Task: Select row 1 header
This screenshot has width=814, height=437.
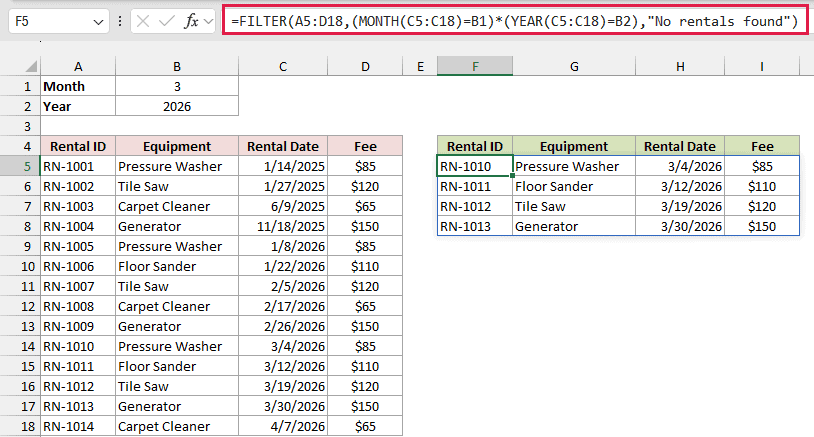Action: coord(20,86)
